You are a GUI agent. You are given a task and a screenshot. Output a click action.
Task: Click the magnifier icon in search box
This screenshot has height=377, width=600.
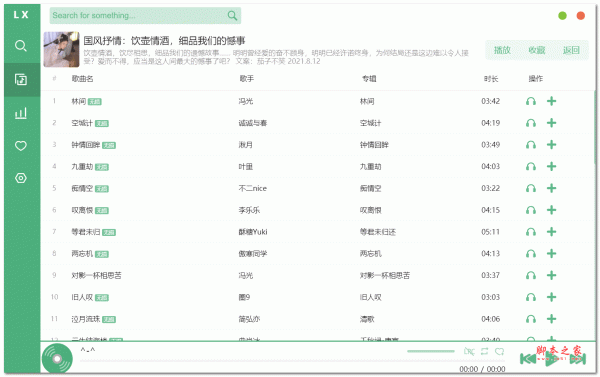click(x=232, y=15)
